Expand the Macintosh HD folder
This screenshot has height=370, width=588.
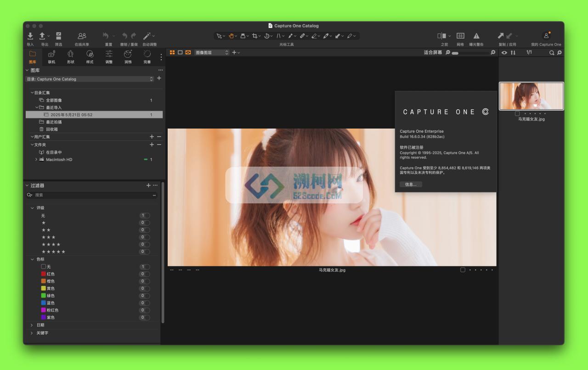36,159
